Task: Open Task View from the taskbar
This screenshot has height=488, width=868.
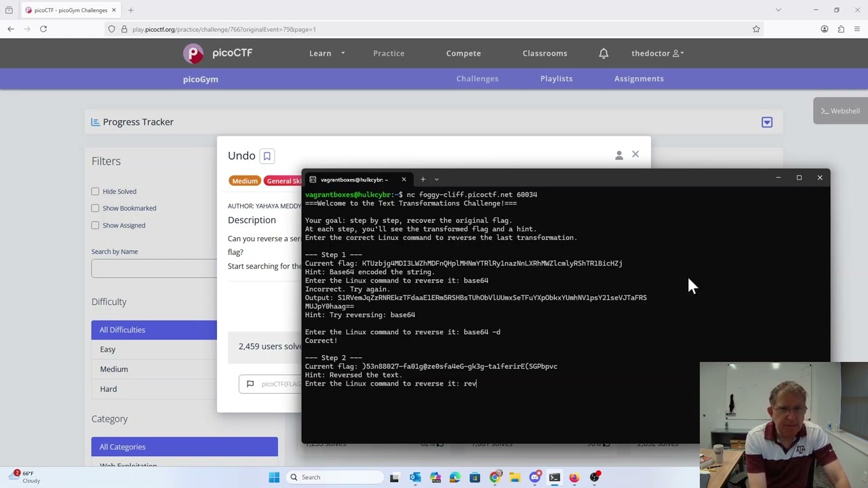Action: click(x=395, y=477)
